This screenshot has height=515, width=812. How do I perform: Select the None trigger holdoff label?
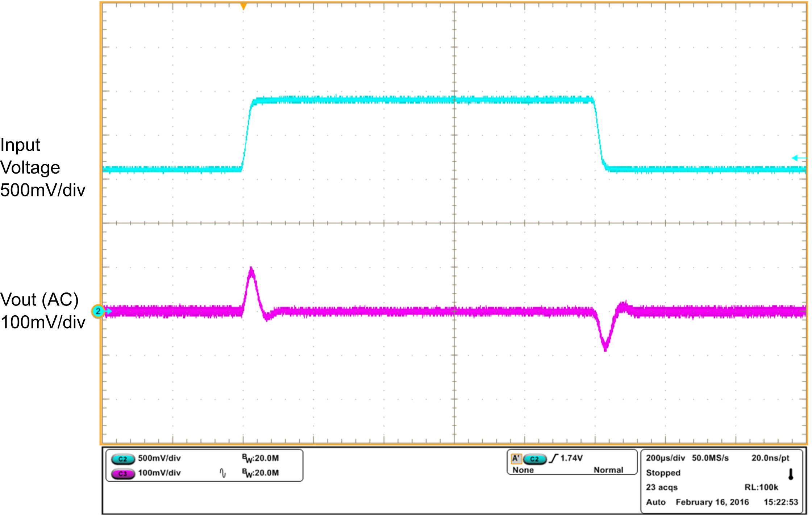click(523, 470)
